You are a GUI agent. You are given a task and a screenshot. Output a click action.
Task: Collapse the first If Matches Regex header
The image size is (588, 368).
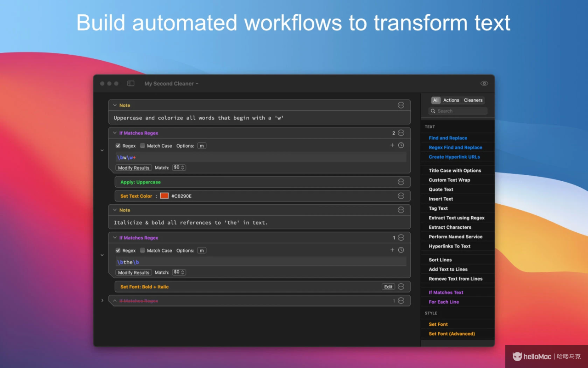(x=115, y=133)
